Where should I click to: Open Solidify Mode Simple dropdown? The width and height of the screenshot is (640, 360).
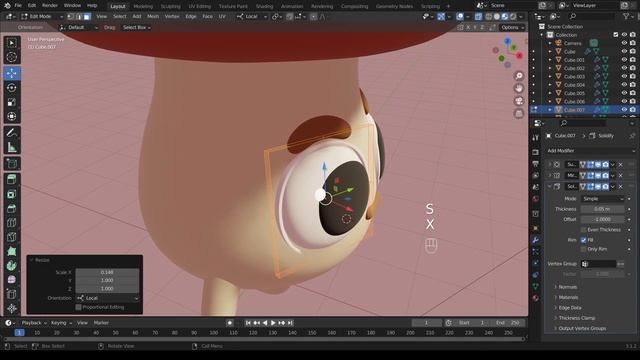coord(602,199)
